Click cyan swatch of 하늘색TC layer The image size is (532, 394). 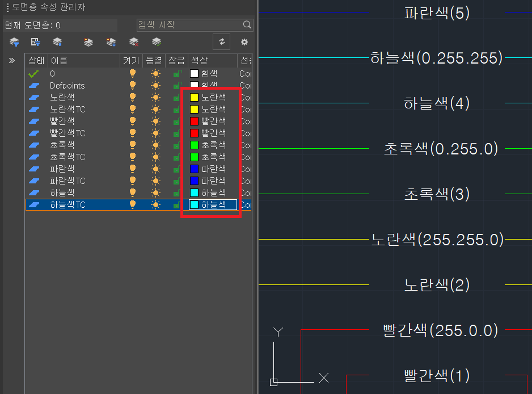point(194,204)
